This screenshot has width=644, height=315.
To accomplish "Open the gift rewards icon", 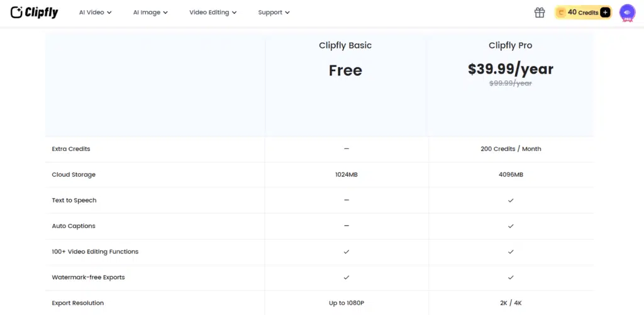I will click(539, 13).
